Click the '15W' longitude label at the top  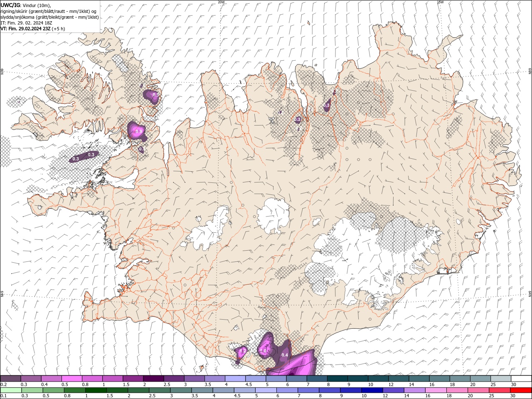440,2
